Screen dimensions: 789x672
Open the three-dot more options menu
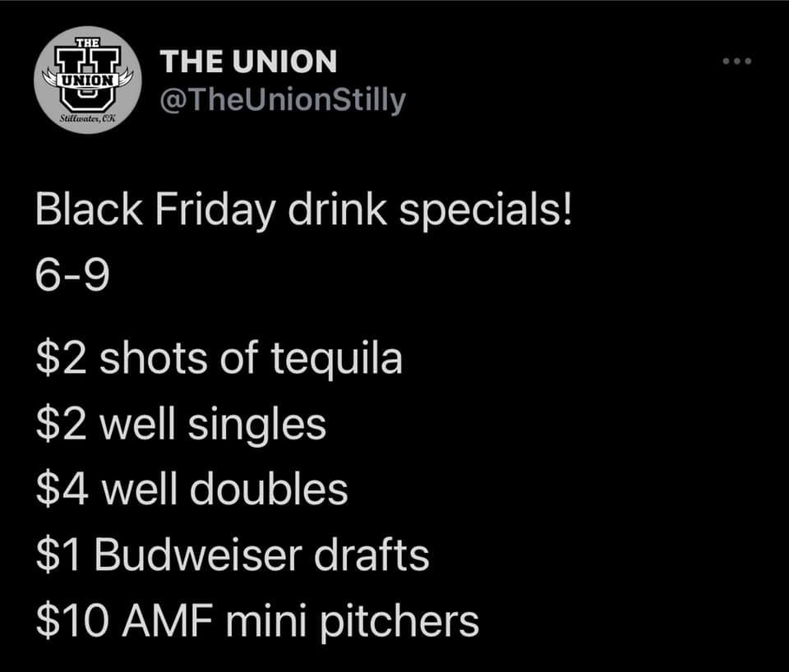pos(738,62)
